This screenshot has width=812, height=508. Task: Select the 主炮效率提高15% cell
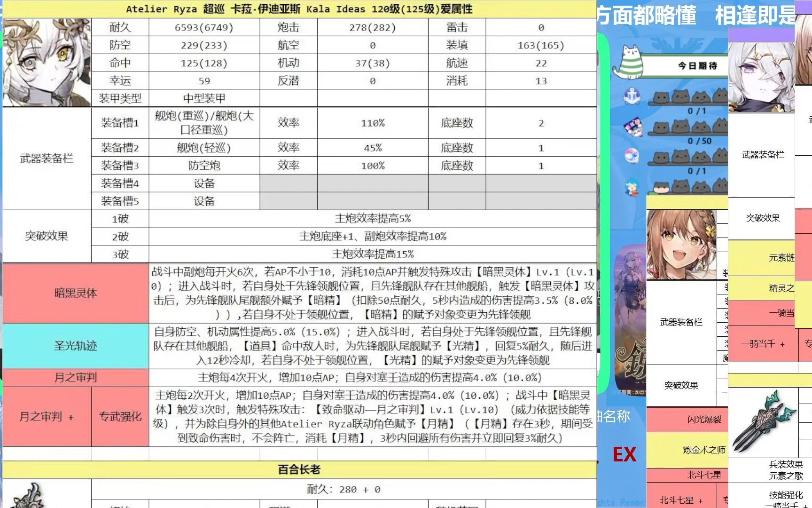pyautogui.click(x=373, y=254)
